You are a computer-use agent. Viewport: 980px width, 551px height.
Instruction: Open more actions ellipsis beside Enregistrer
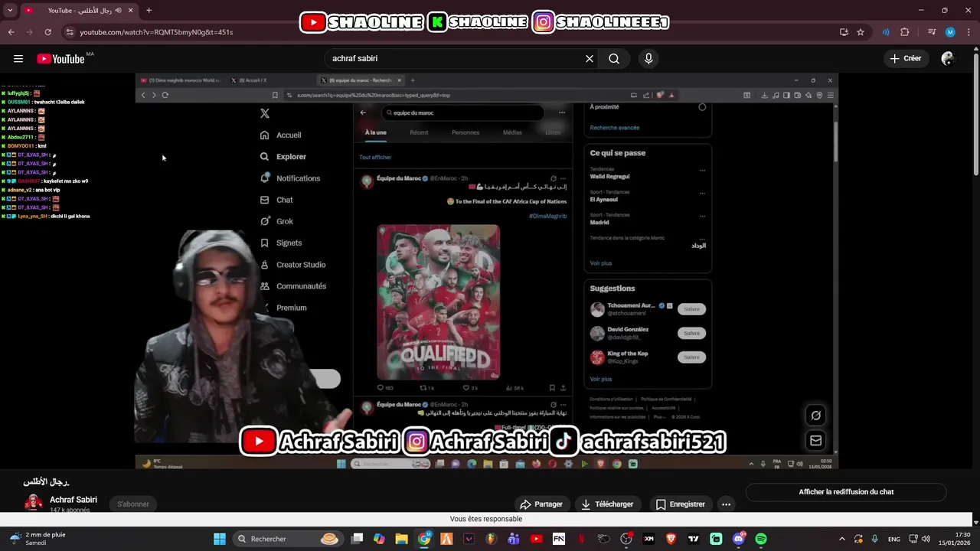tap(726, 504)
